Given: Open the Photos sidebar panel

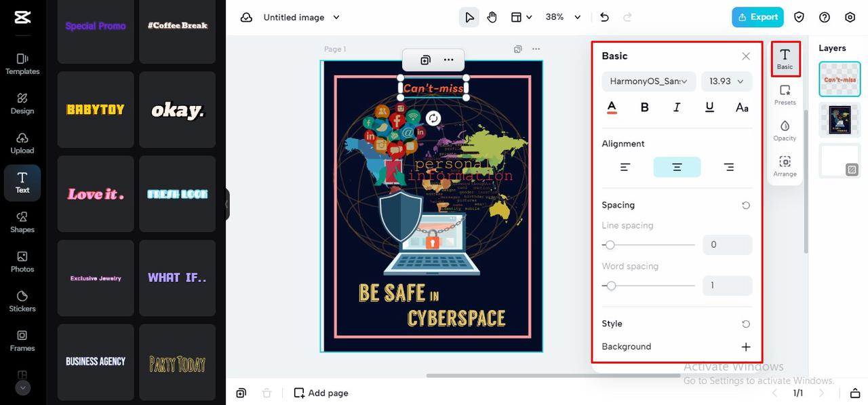Looking at the screenshot, I should pos(22,262).
